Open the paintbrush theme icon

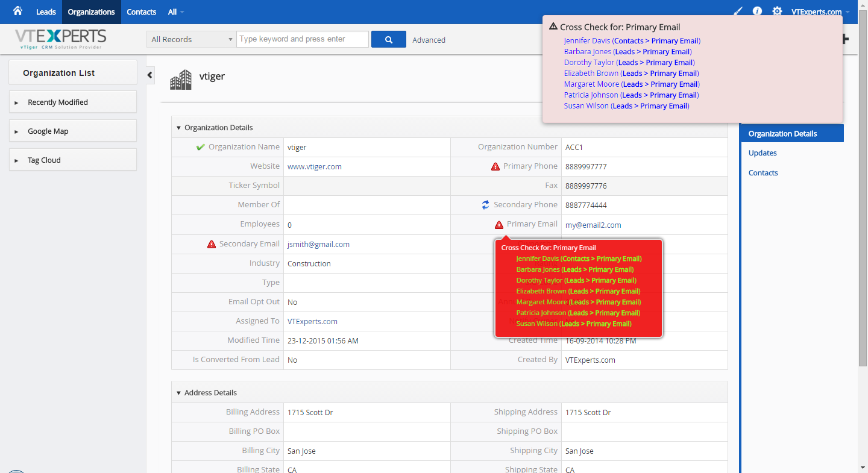click(738, 11)
